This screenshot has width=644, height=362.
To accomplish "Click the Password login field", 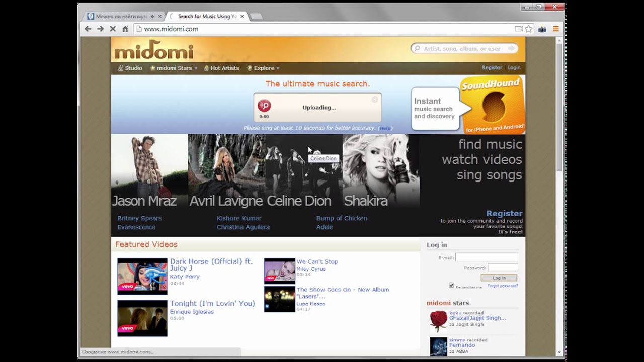I will point(503,268).
